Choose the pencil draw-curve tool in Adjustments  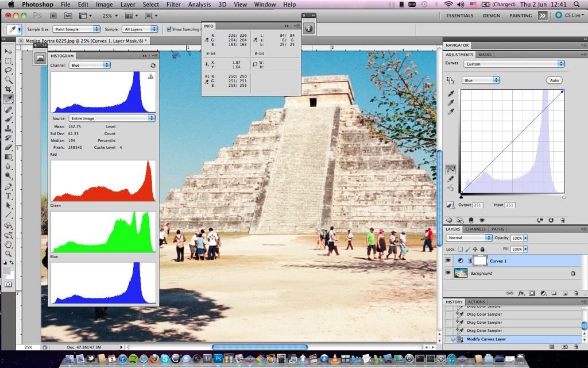pyautogui.click(x=451, y=179)
